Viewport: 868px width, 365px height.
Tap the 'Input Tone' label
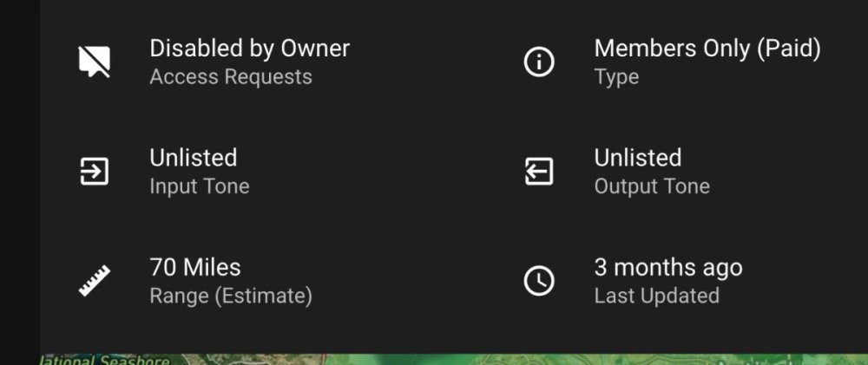coord(199,186)
